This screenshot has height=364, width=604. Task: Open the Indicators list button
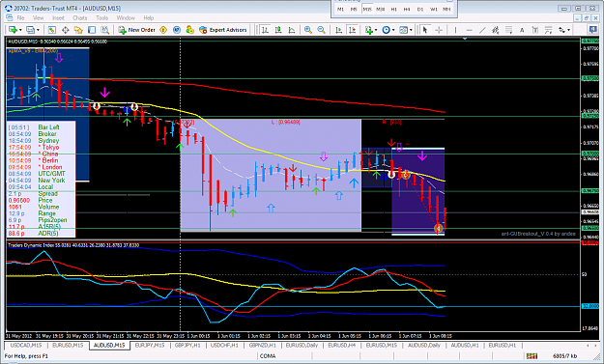(x=368, y=30)
